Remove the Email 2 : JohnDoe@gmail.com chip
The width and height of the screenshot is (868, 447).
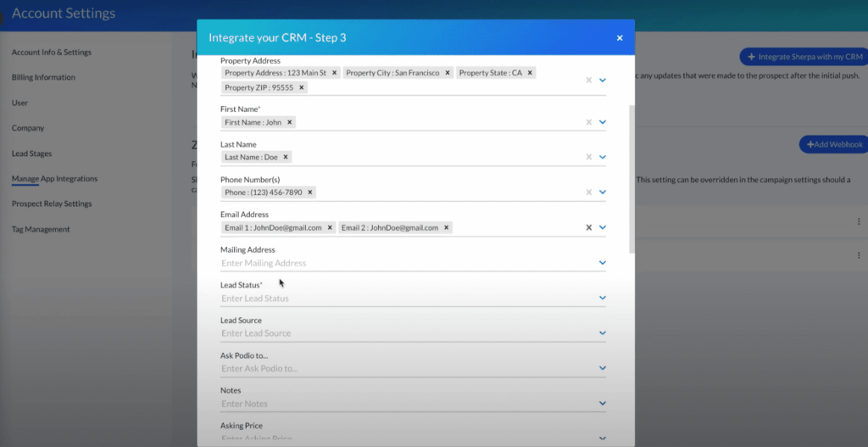point(446,227)
